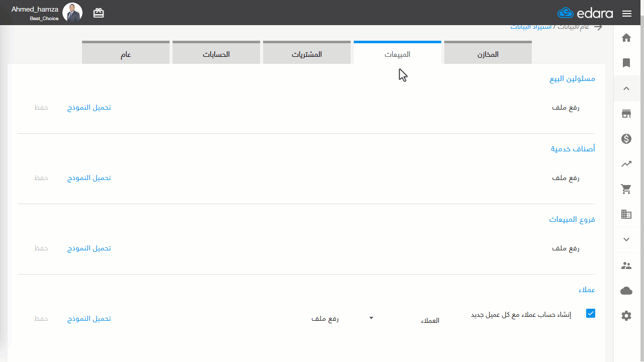This screenshot has width=644, height=362.
Task: Click the Ahmed_hamza username text
Action: (35, 9)
